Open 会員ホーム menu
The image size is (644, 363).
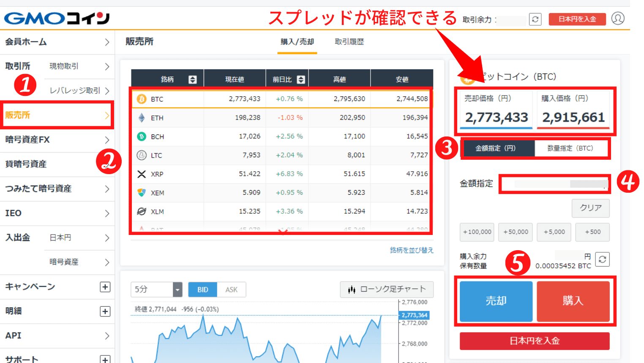(x=57, y=42)
